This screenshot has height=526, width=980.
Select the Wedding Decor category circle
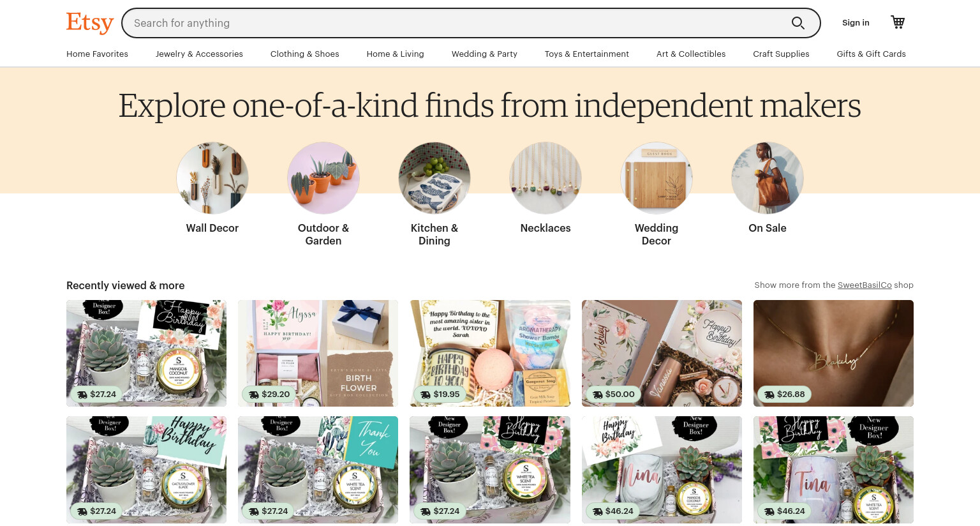pos(657,178)
